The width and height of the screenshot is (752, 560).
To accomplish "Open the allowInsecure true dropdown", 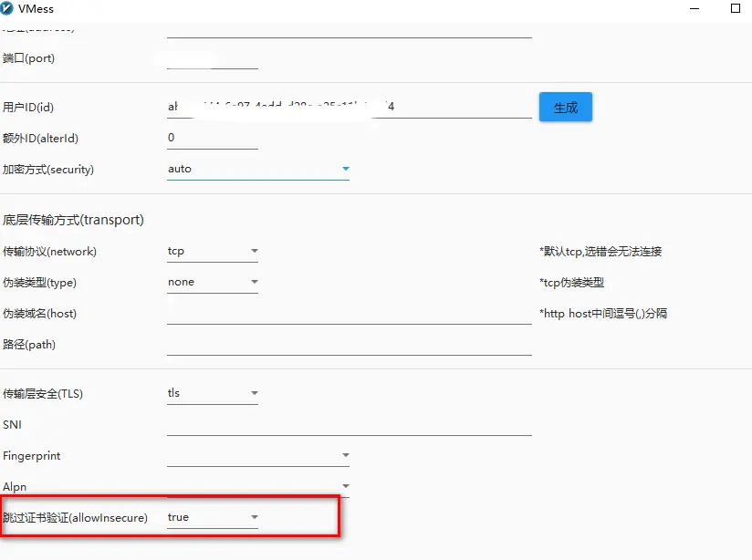I will [213, 517].
